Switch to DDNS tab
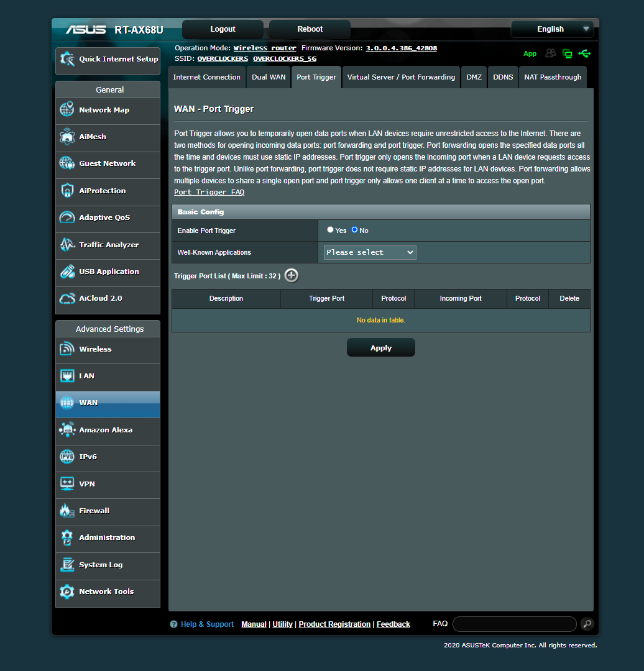The height and width of the screenshot is (671, 644). click(503, 77)
